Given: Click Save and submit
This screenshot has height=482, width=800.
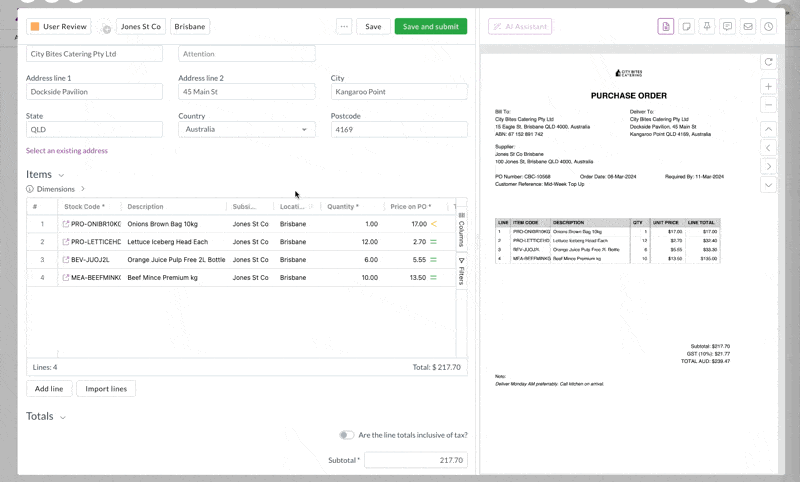Looking at the screenshot, I should point(431,27).
